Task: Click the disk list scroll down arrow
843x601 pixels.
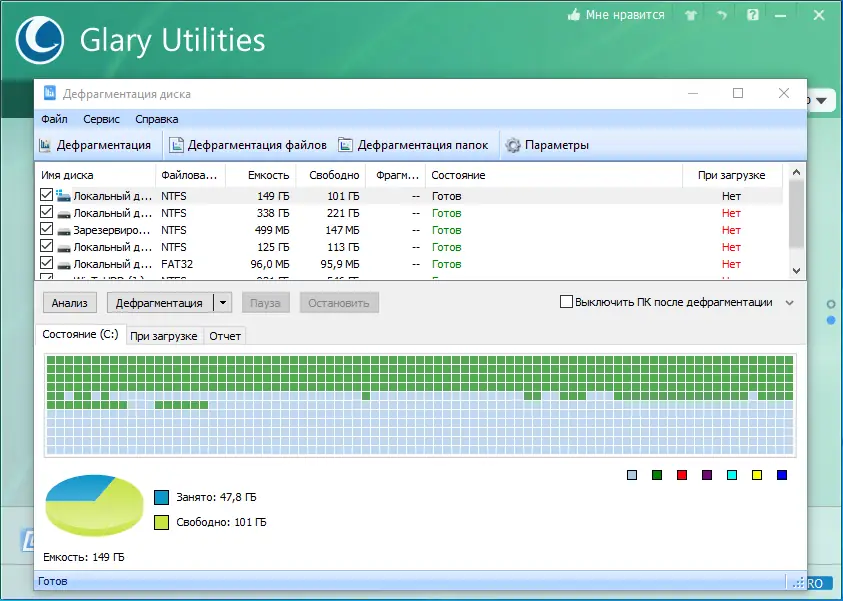Action: (x=797, y=271)
